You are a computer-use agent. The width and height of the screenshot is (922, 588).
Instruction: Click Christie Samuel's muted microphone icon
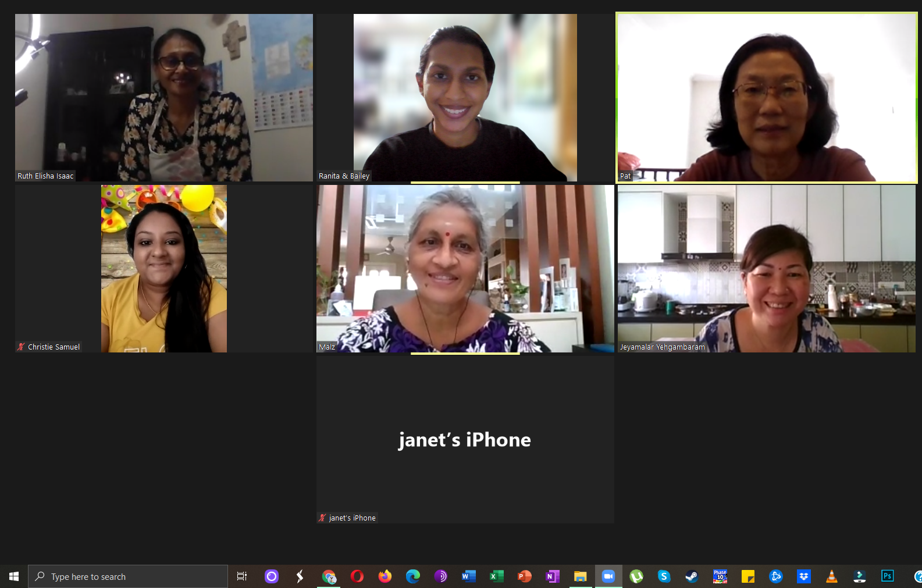tap(22, 347)
